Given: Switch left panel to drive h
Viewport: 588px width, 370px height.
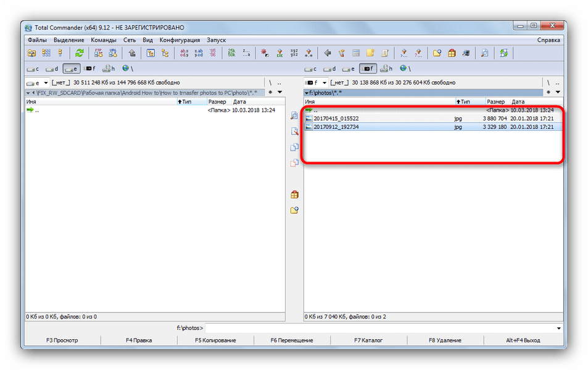Looking at the screenshot, I should click(x=109, y=68).
